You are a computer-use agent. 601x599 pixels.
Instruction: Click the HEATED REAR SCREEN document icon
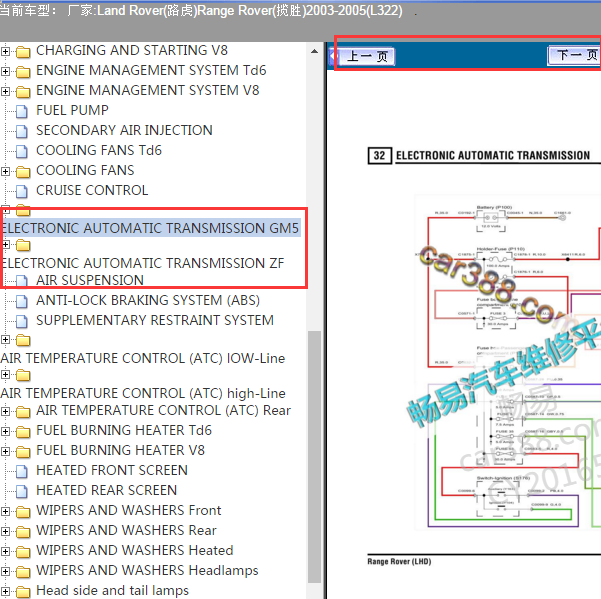(x=22, y=491)
